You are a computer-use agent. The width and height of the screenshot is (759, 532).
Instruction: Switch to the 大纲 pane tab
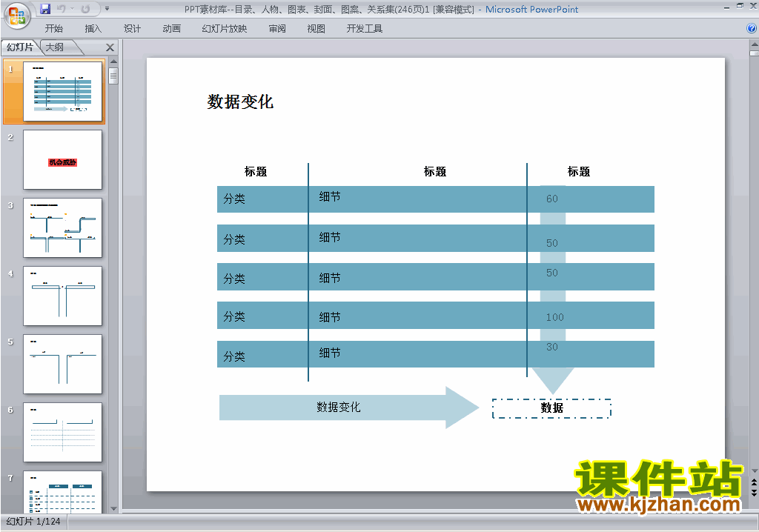(x=55, y=47)
